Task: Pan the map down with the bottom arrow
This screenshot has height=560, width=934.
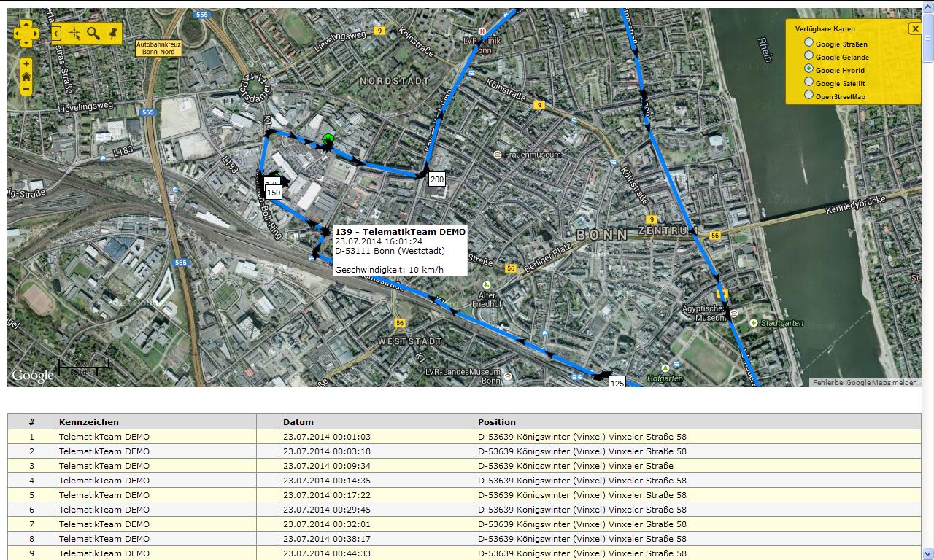Action: pyautogui.click(x=26, y=42)
